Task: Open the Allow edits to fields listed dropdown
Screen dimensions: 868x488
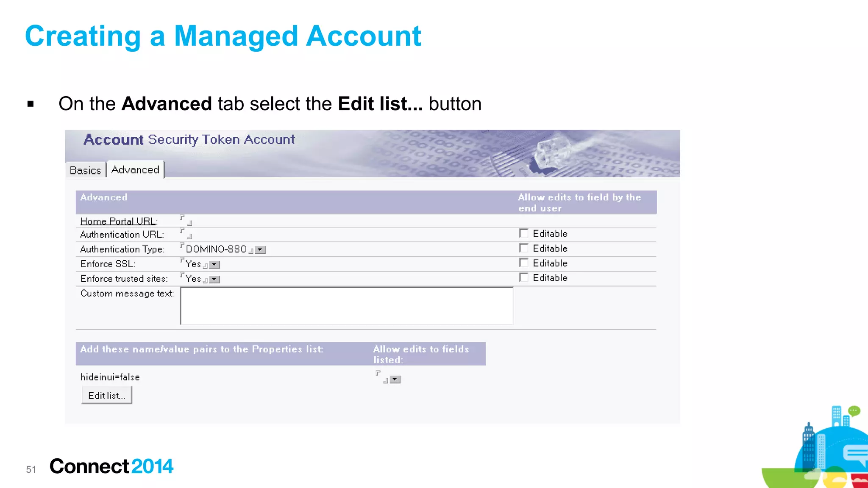Action: (395, 380)
